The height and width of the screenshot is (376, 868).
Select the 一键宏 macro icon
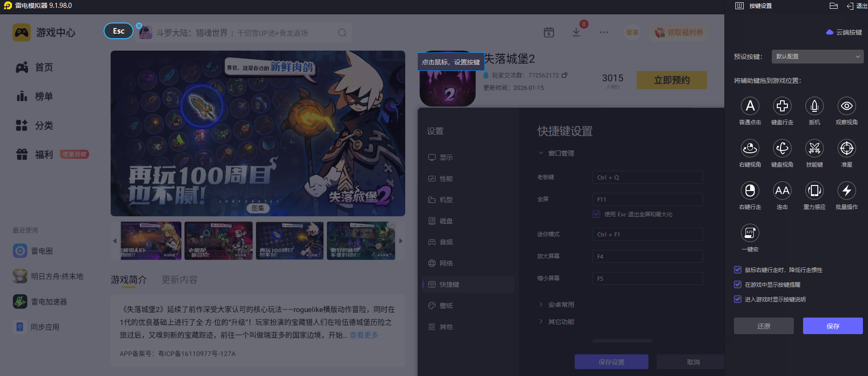750,233
